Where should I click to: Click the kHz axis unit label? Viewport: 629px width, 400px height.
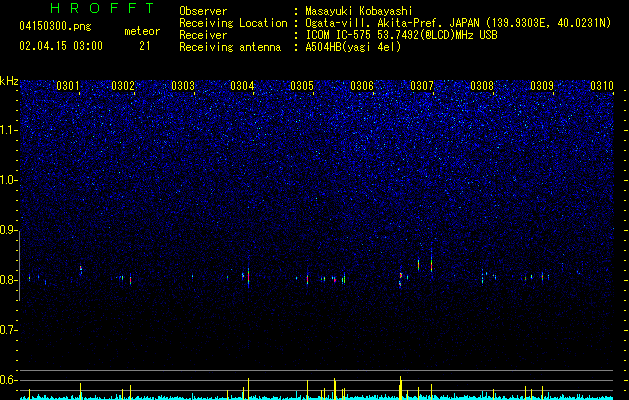click(9, 81)
